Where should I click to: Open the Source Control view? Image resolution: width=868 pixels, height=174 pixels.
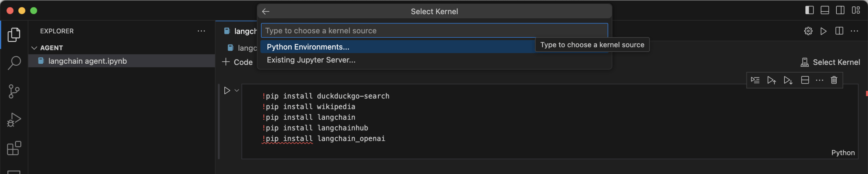[14, 91]
